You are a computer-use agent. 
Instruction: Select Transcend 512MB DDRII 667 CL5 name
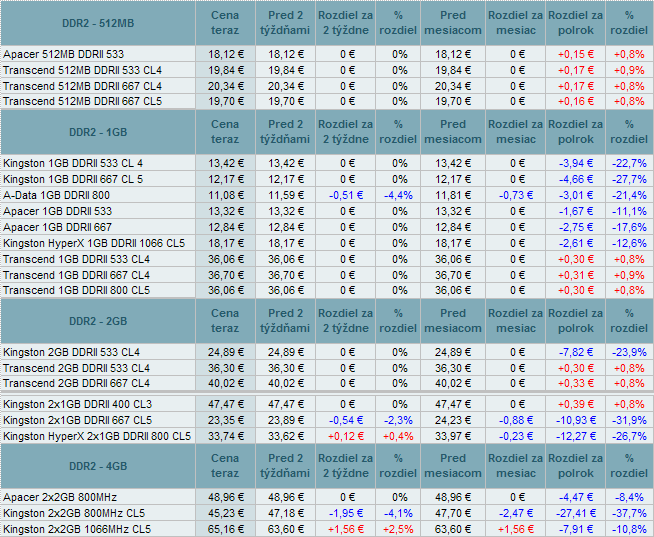click(x=82, y=101)
